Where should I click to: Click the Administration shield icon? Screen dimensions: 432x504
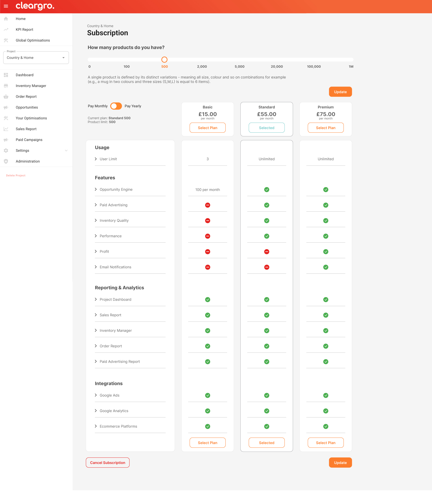[6, 161]
